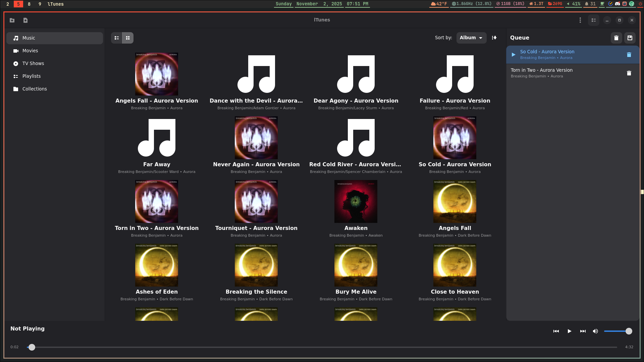
Task: Select Movies in the sidebar
Action: coord(30,51)
